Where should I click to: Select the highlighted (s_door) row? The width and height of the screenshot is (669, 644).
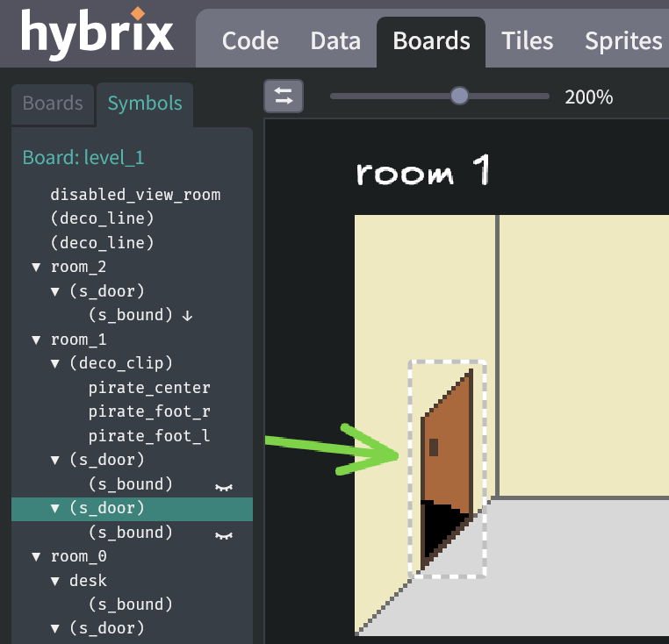133,509
